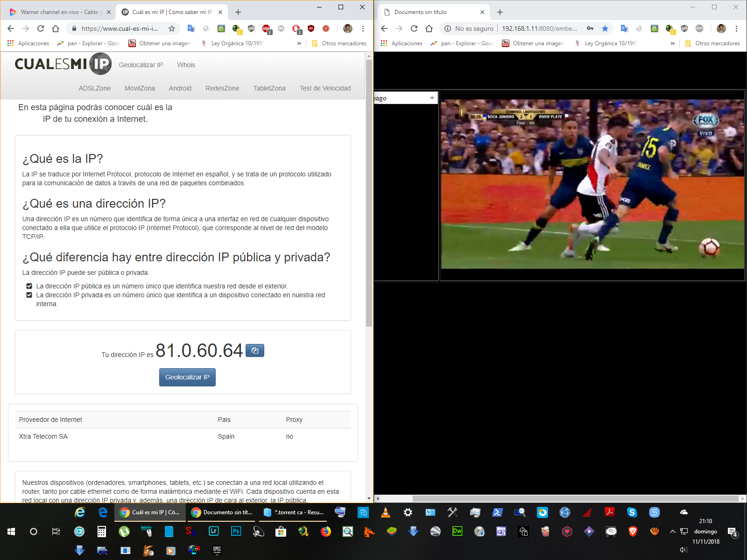Copy the IP address with copy icon
Screen dimensions: 747x560
(x=254, y=350)
